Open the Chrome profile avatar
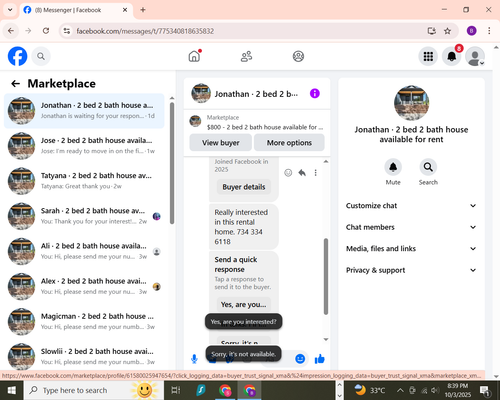The height and width of the screenshot is (400, 500). 471,31
